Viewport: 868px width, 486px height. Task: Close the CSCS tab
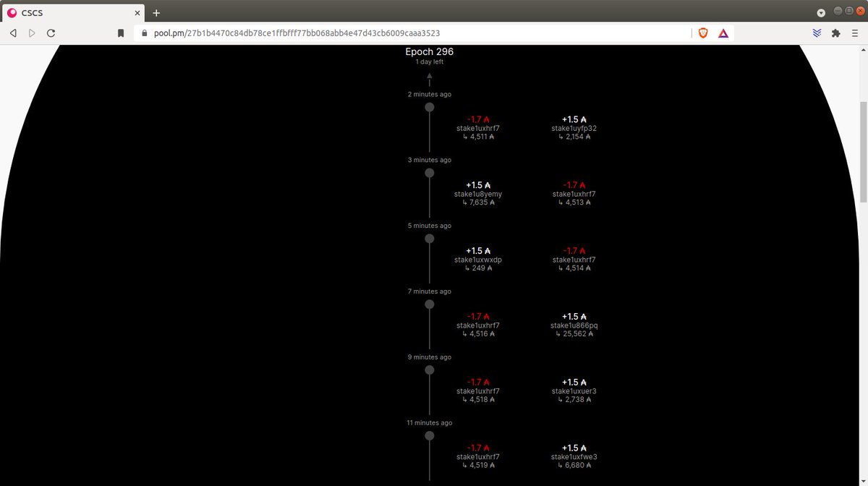pyautogui.click(x=136, y=12)
